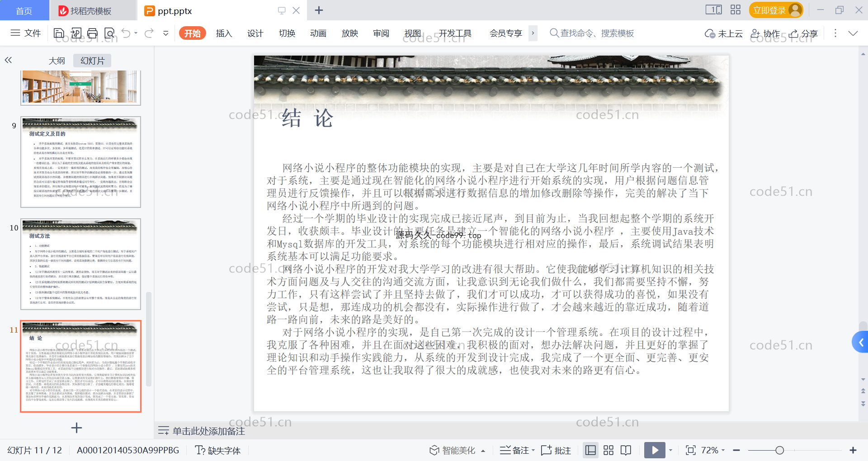Redo the last action
Image resolution: width=868 pixels, height=461 pixels.
point(149,33)
